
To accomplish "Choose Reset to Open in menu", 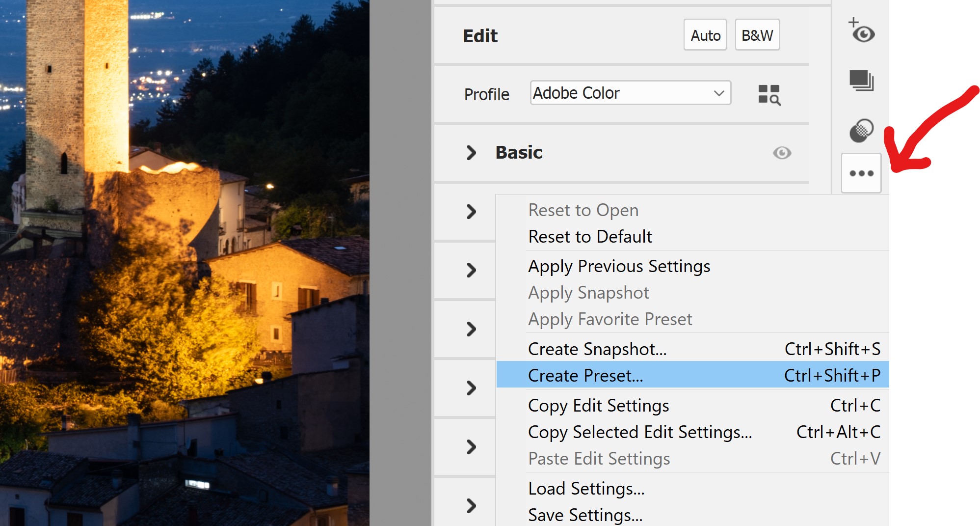I will tap(692, 210).
